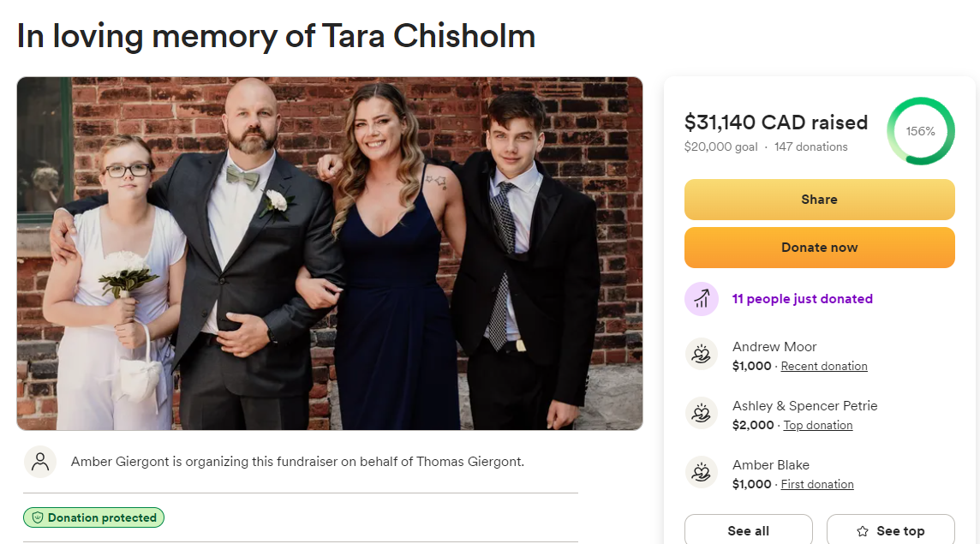
Task: Follow the Recent donation link
Action: click(824, 366)
